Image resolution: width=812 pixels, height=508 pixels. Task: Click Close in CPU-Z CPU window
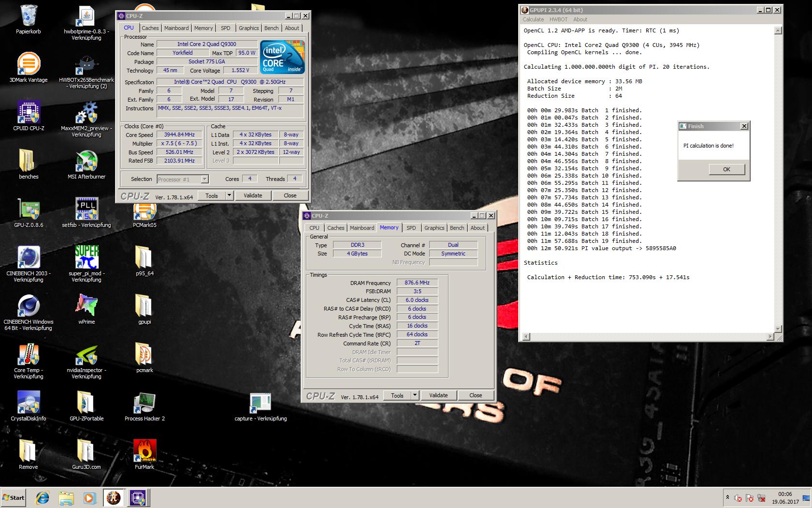[x=290, y=195]
